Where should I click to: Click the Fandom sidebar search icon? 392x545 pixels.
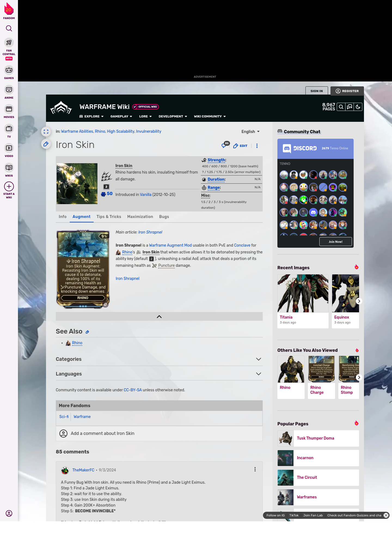9,28
